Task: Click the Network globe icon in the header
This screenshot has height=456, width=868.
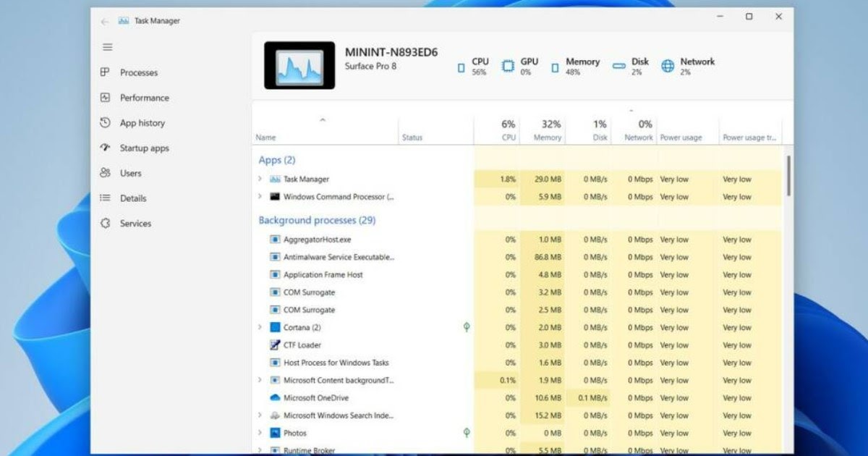Action: click(666, 67)
